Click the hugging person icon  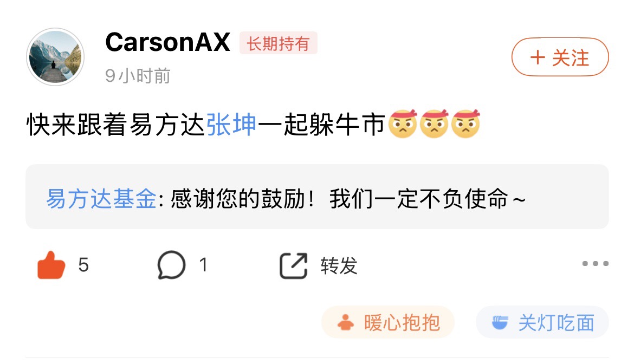click(x=345, y=322)
